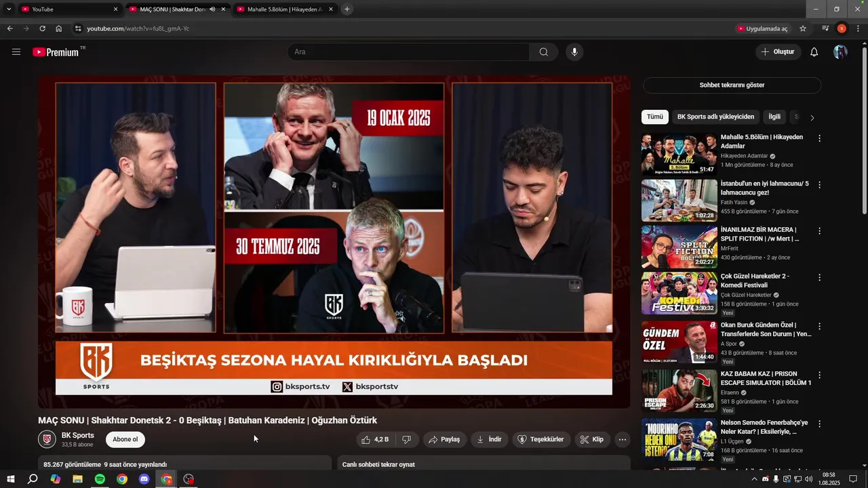Open the YouTube hamburger guide menu

pyautogui.click(x=16, y=52)
